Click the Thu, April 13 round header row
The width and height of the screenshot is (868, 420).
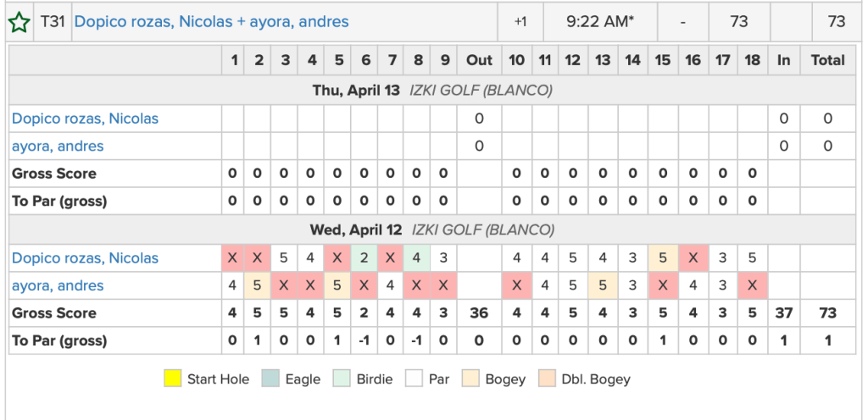[x=432, y=90]
